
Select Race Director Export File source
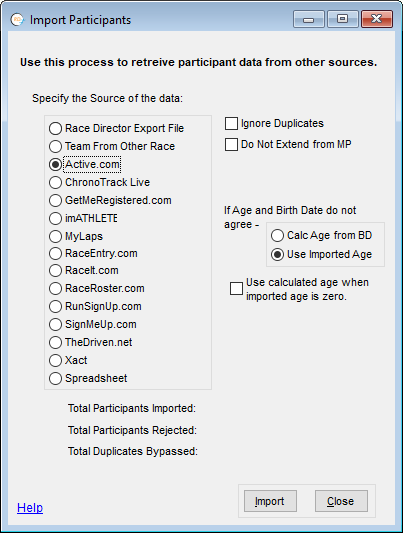117,128
